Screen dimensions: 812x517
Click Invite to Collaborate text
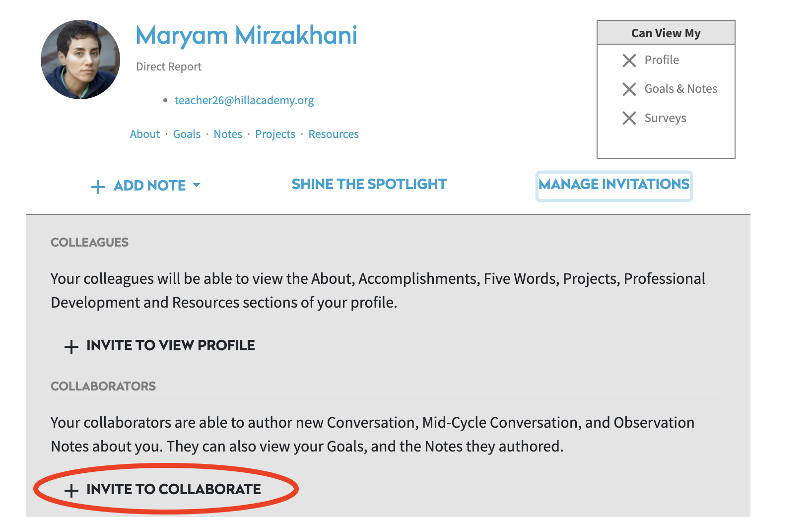point(174,489)
